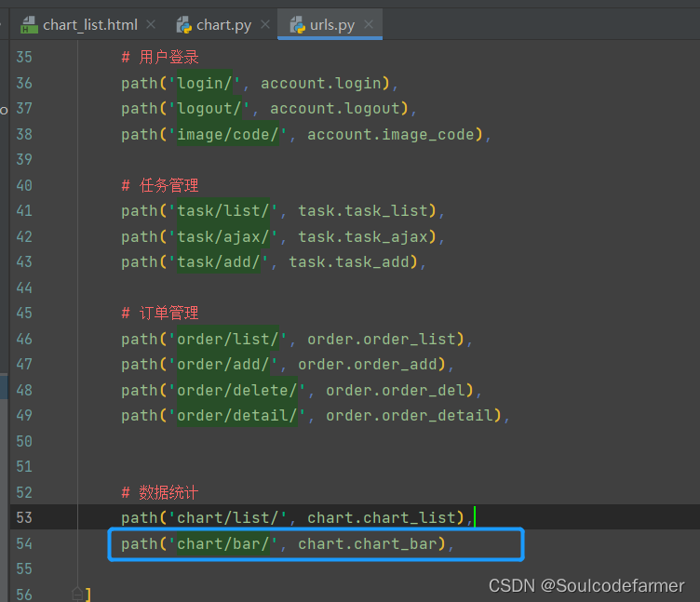This screenshot has width=700, height=602.
Task: Click task.task_ajax on line 42
Action: 363,236
